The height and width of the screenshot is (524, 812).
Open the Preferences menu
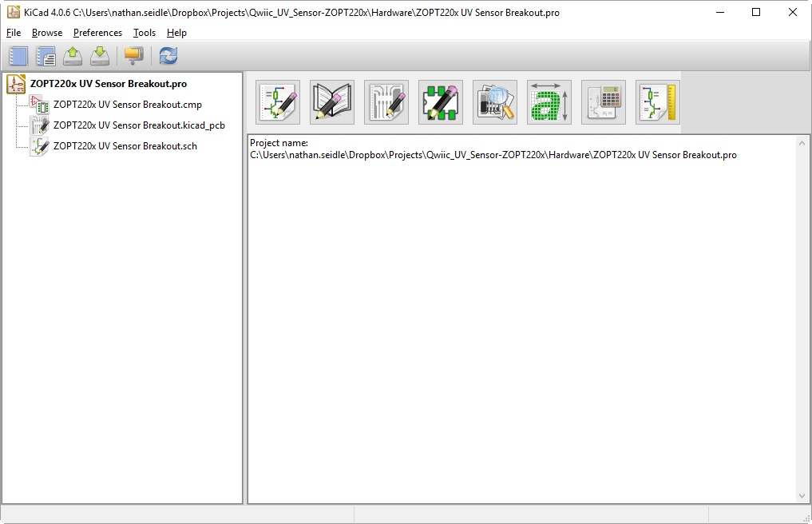pyautogui.click(x=97, y=33)
